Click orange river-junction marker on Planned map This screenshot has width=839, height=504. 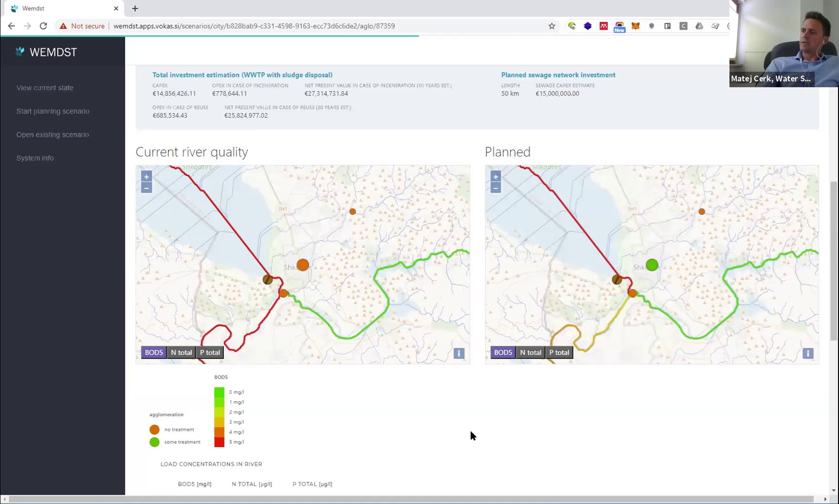(632, 293)
